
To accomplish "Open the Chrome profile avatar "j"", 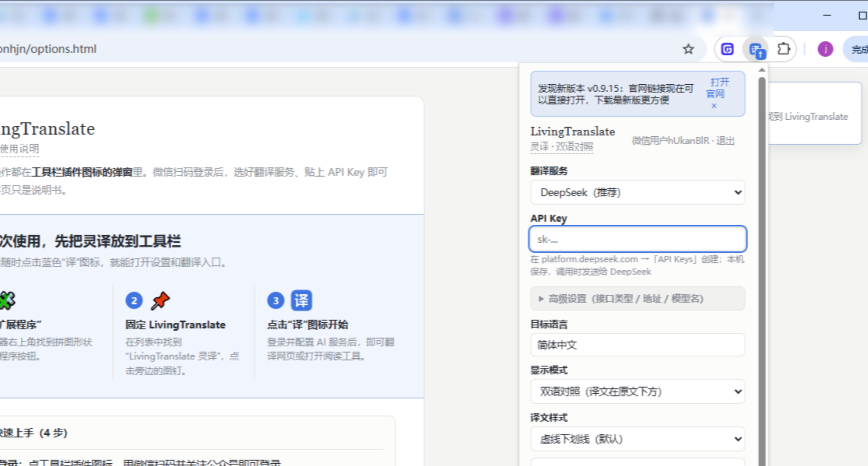I will pos(825,49).
